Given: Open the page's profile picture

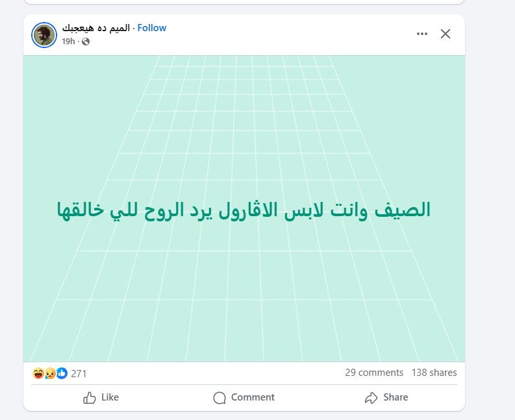Looking at the screenshot, I should (44, 34).
